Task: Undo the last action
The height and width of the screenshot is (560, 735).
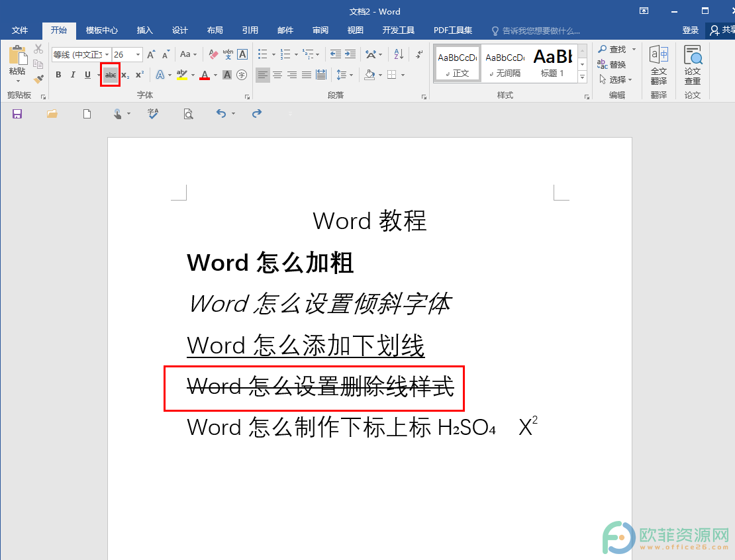Action: click(x=221, y=113)
